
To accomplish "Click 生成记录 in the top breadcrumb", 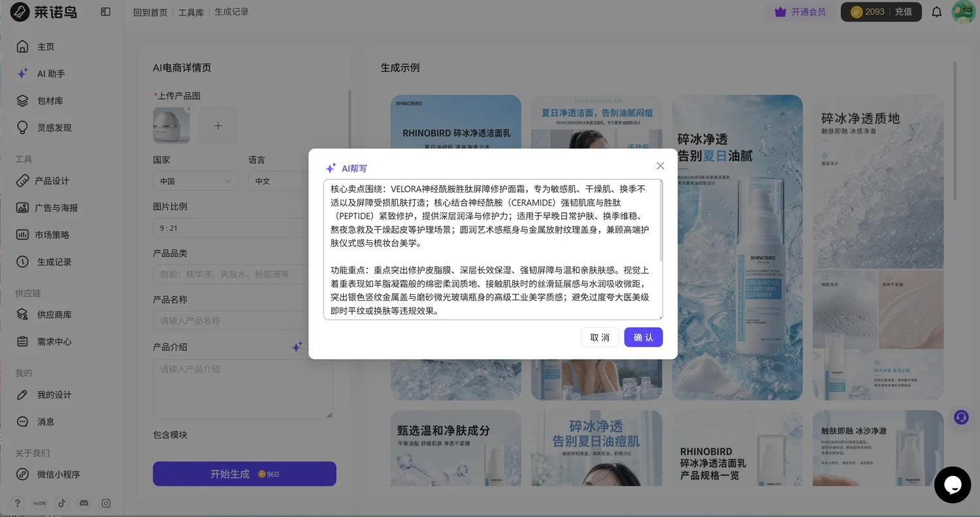I will coord(232,12).
